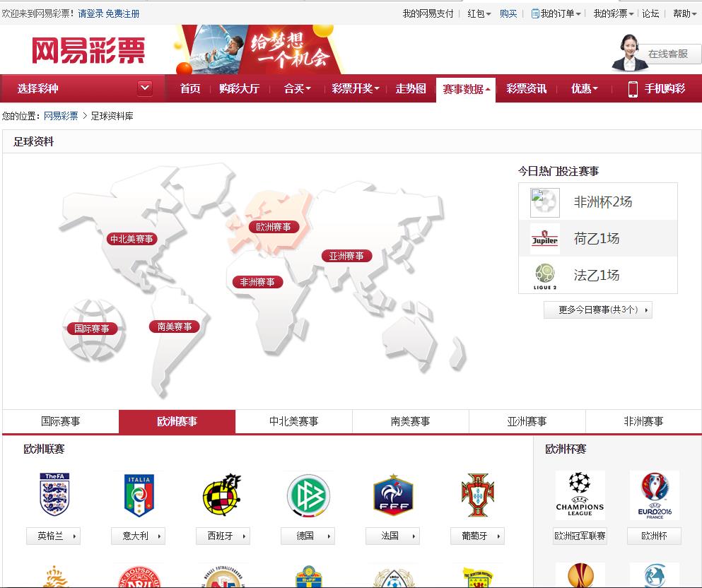
Task: Open the 优惠 dropdown menu
Action: (584, 88)
